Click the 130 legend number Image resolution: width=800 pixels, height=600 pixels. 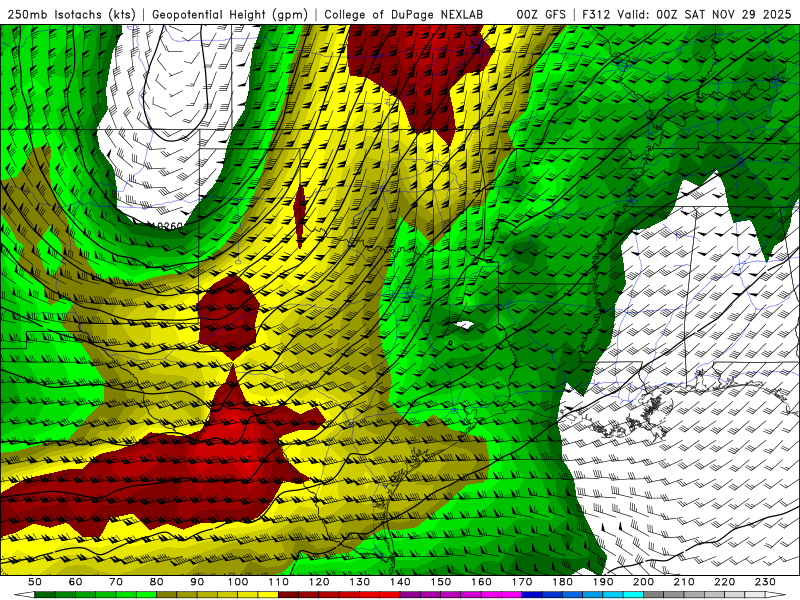tap(360, 582)
